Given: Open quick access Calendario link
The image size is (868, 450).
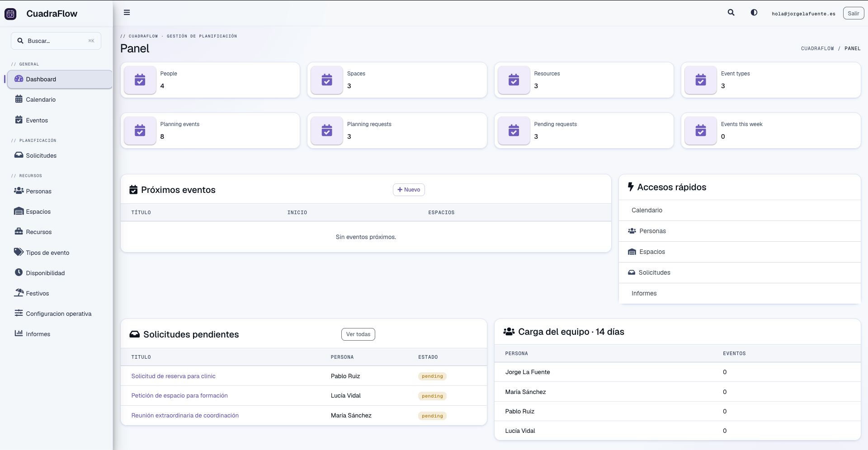Looking at the screenshot, I should click(740, 211).
